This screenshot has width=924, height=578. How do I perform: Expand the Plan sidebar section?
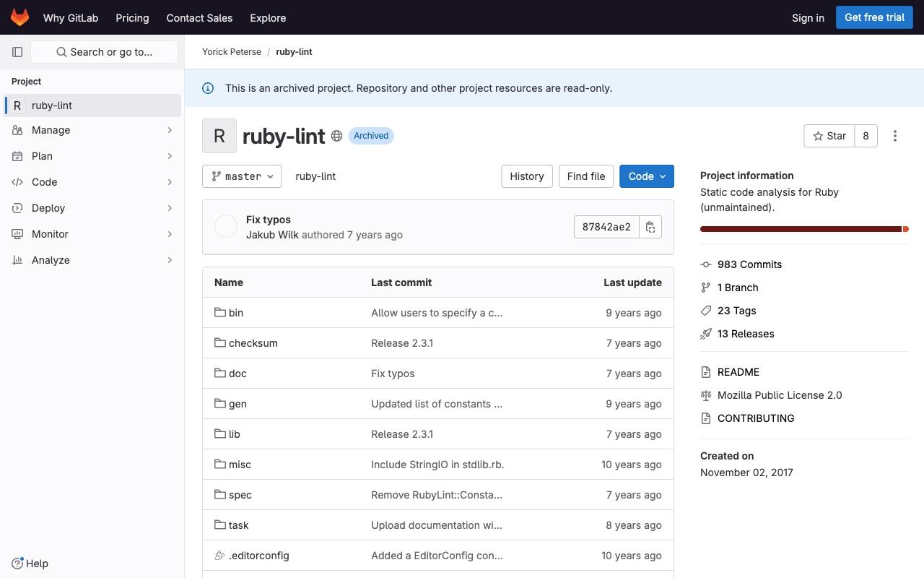pyautogui.click(x=92, y=156)
